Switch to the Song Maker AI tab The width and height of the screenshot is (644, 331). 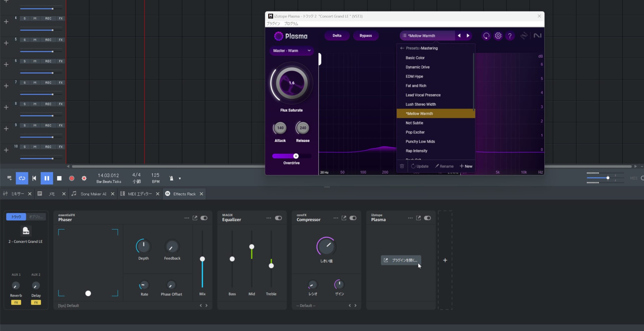click(x=93, y=194)
